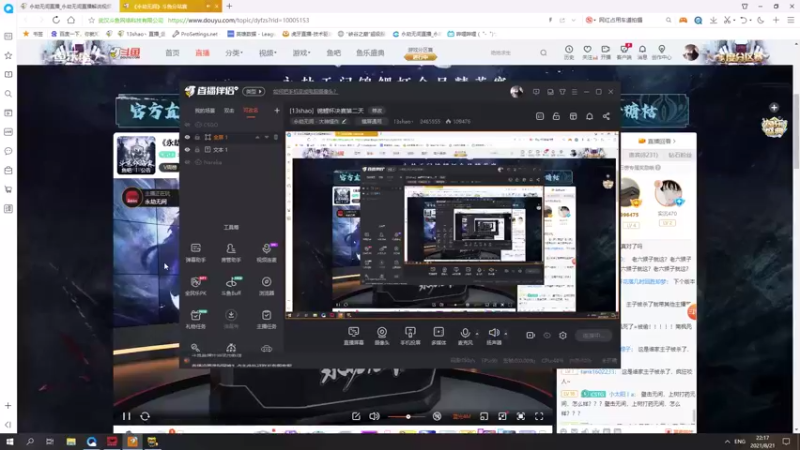Adjust the video player volume slider

coord(408,417)
